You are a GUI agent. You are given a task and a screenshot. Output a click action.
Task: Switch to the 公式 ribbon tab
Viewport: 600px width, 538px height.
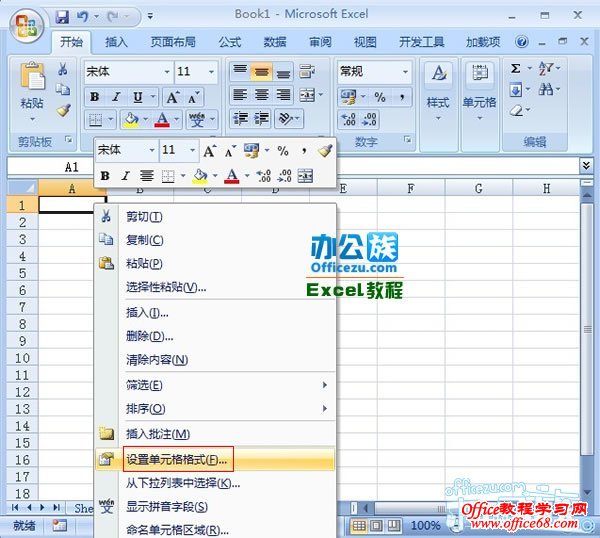click(230, 42)
